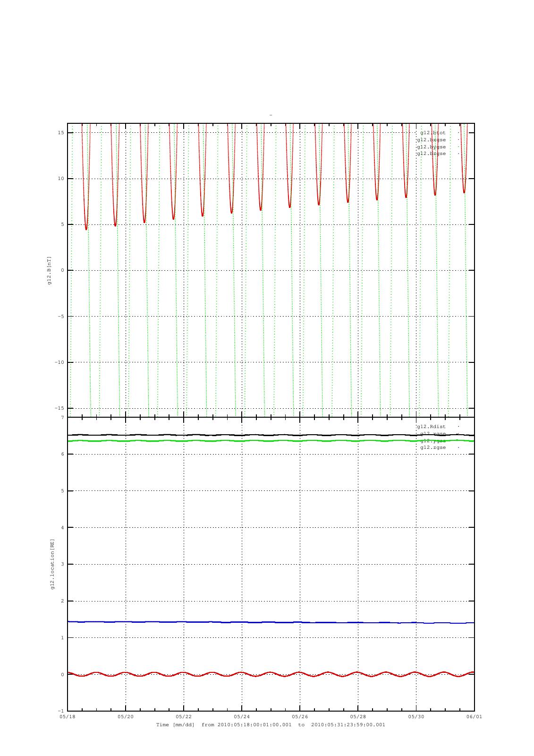Click the g12.B[nT] y-axis label
This screenshot has height=756, width=534.
pyautogui.click(x=50, y=270)
